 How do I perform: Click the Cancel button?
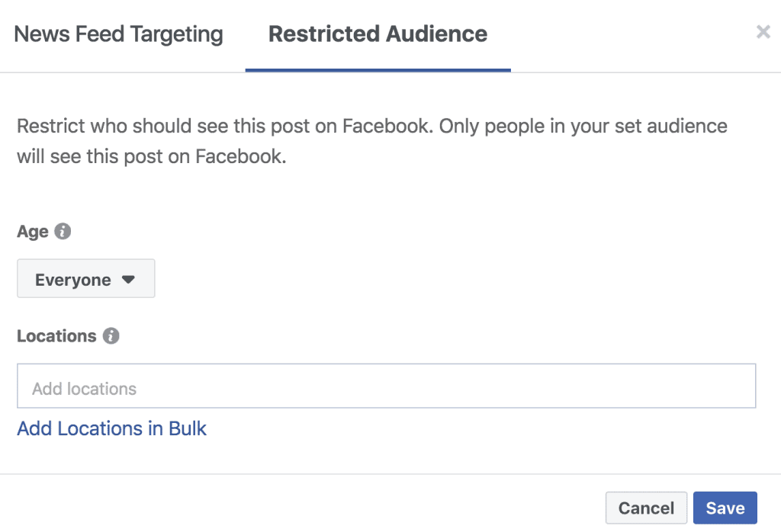[x=646, y=508]
